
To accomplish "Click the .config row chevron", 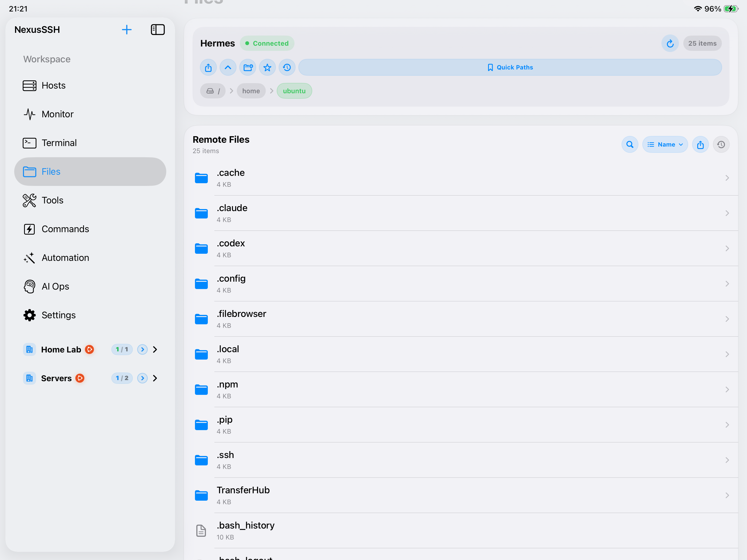I will click(x=727, y=284).
